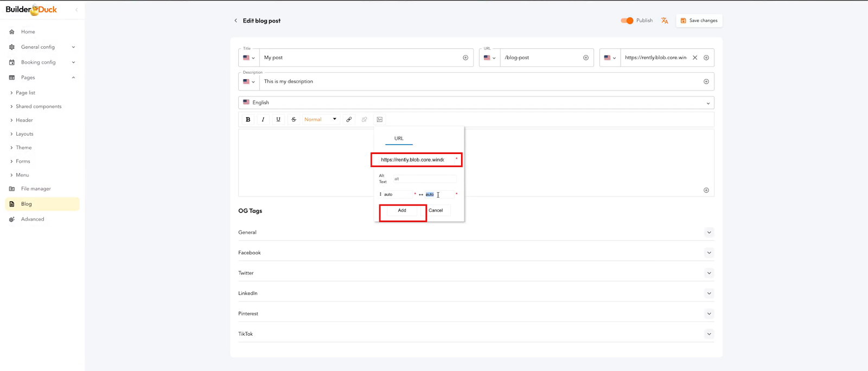Click the insert image toolbar icon
The image size is (868, 371).
click(380, 119)
